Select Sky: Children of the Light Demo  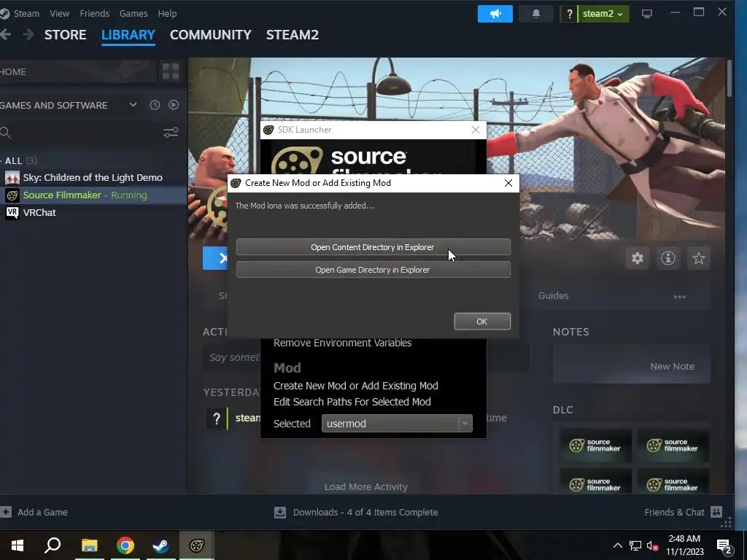pyautogui.click(x=93, y=178)
